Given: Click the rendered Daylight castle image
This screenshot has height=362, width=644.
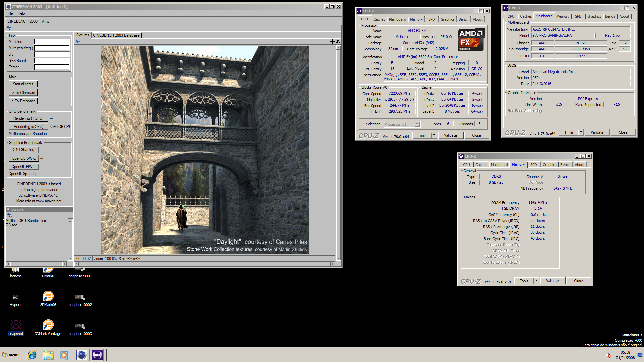Looking at the screenshot, I should coord(204,150).
